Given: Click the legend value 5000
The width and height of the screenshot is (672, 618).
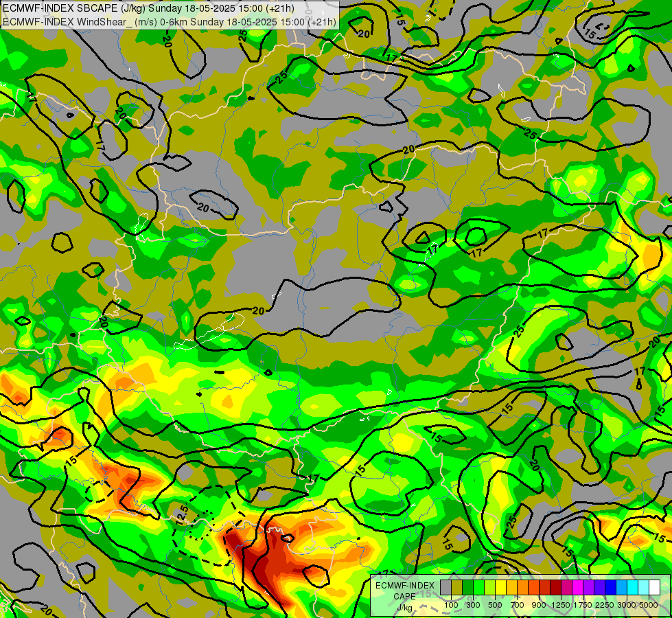Looking at the screenshot, I should pyautogui.click(x=649, y=605).
